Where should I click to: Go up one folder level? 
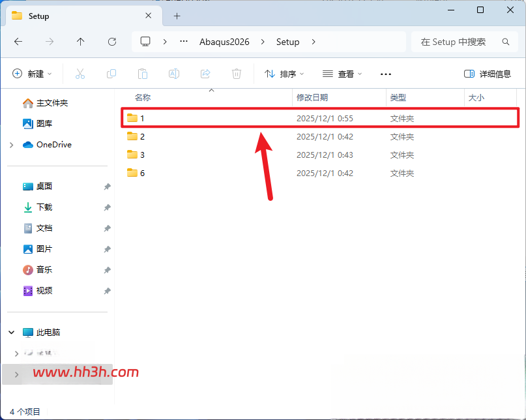(81, 42)
